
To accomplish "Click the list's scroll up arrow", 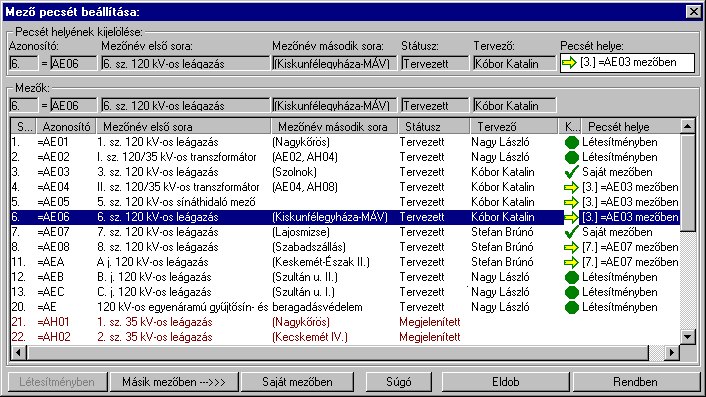I will coord(688,126).
